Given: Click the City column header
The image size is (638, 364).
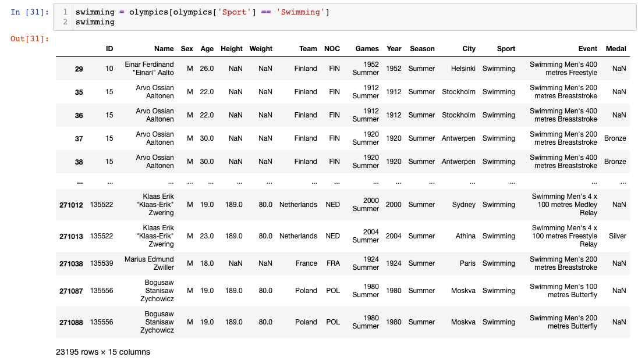Looking at the screenshot, I should pyautogui.click(x=469, y=49).
